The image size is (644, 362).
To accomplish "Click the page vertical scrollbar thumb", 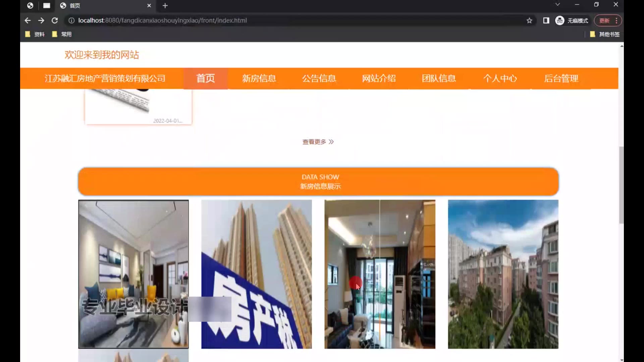I will pyautogui.click(x=621, y=185).
